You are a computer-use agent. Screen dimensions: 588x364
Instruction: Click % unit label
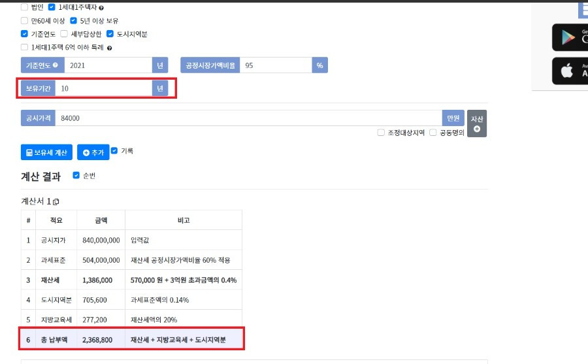point(320,65)
